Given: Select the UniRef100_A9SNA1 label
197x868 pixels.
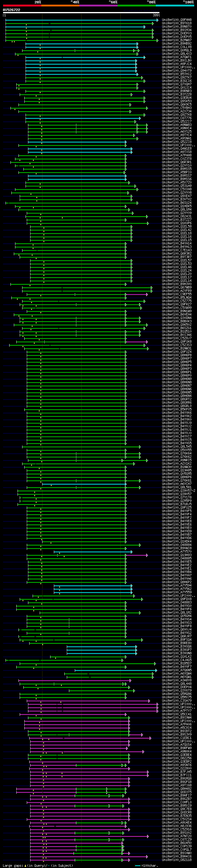Looking at the screenshot, I should [x=177, y=139].
